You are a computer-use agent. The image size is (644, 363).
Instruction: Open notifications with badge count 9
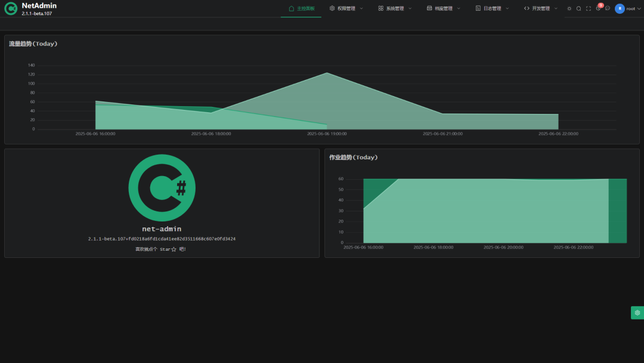[598, 8]
